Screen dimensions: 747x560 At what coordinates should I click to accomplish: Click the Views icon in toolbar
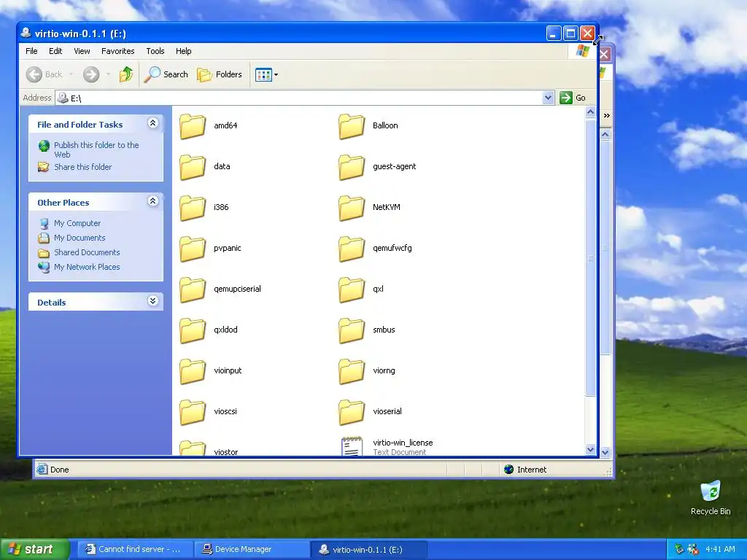[x=263, y=75]
